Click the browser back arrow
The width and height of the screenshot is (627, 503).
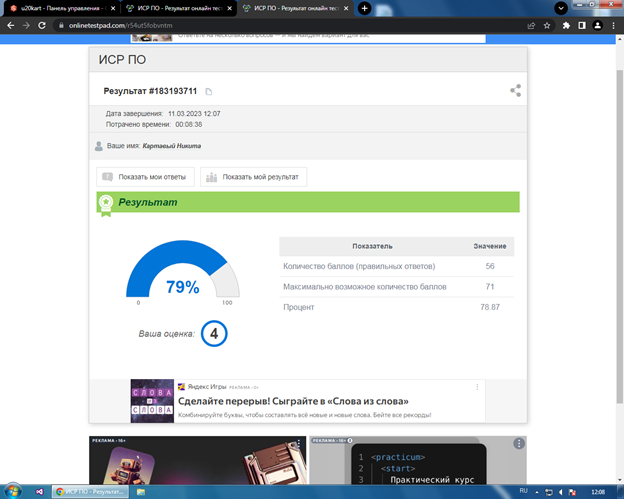point(12,25)
